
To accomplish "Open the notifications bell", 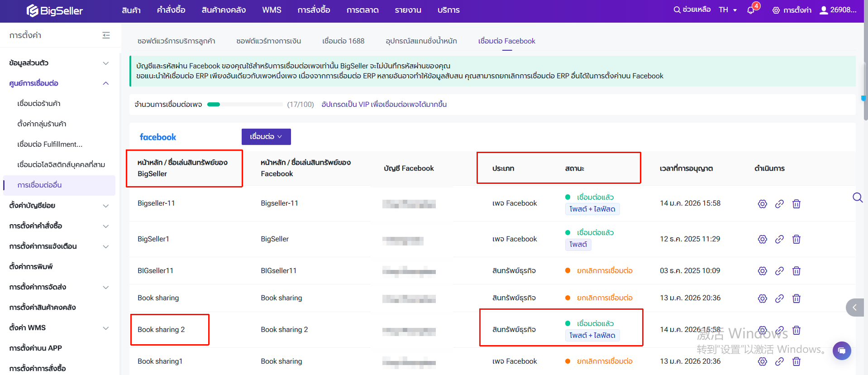I will [x=751, y=10].
